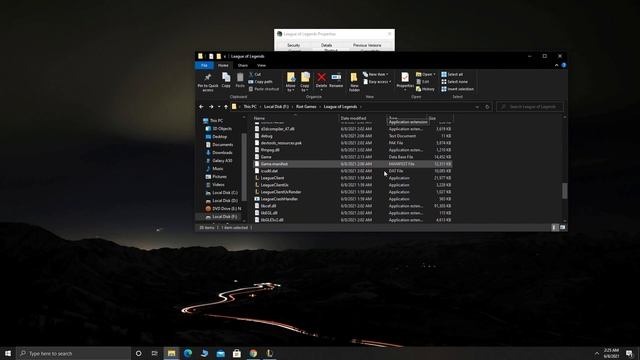The image size is (640, 360).
Task: Sort by the Name column header
Action: pos(259,118)
